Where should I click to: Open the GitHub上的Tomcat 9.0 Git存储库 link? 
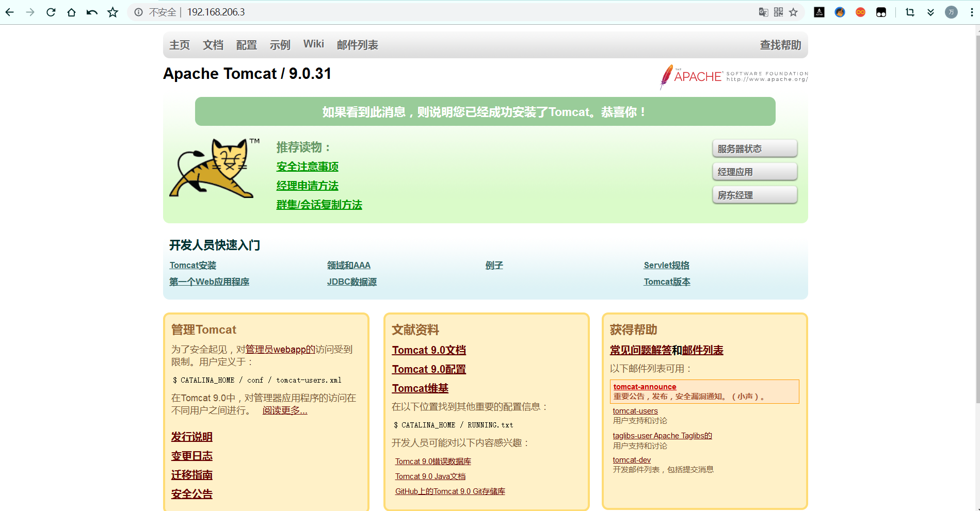click(450, 491)
